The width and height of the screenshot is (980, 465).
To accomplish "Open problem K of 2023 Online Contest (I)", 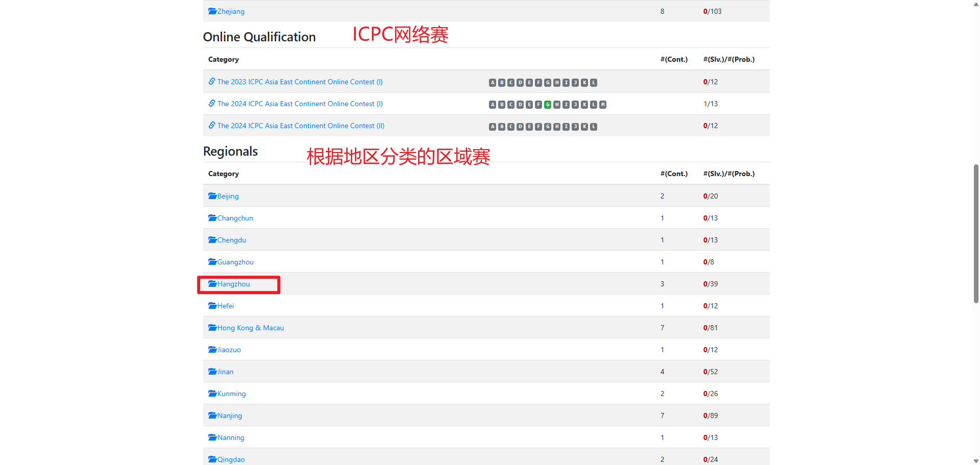I will (x=584, y=83).
